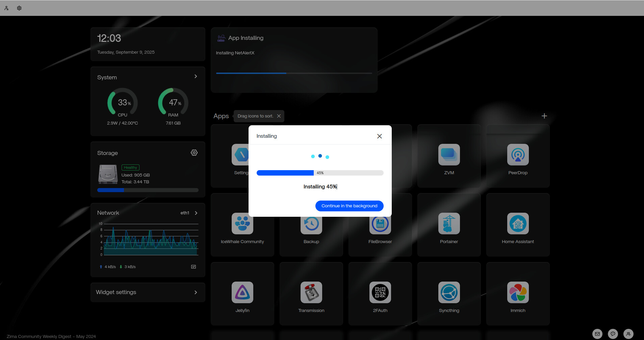The image size is (644, 340).
Task: Expand the Network eth1 selector
Action: [196, 213]
